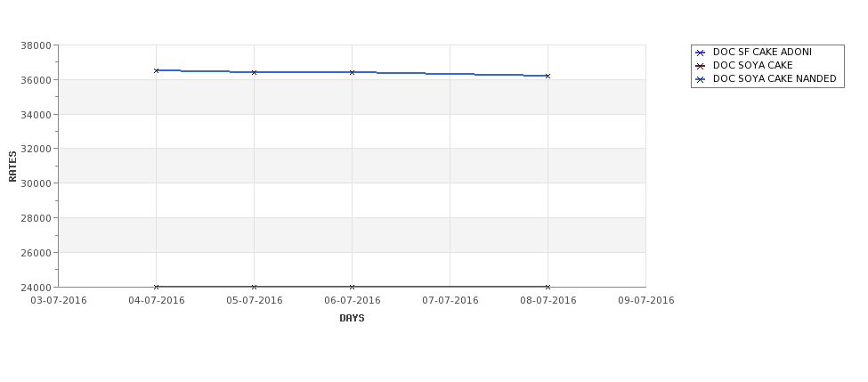
Task: Select upper line data point at 04-07-2016
Action: point(156,71)
